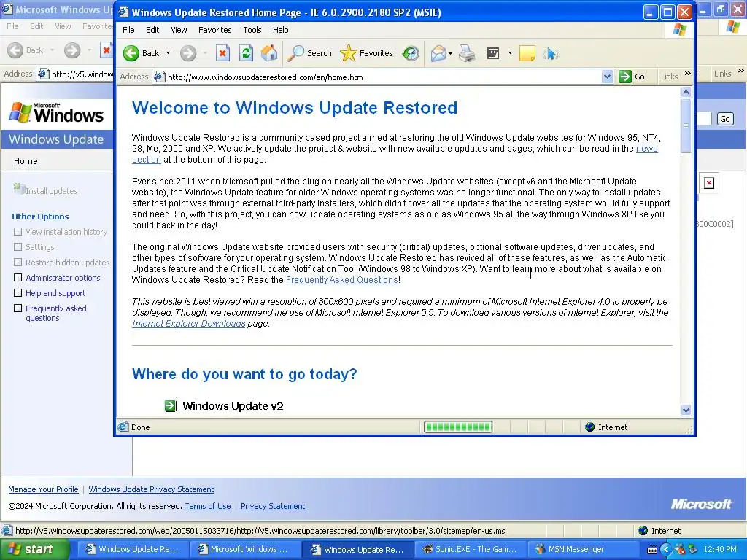
Task: Click the yellow Discuss note icon
Action: pos(527,53)
